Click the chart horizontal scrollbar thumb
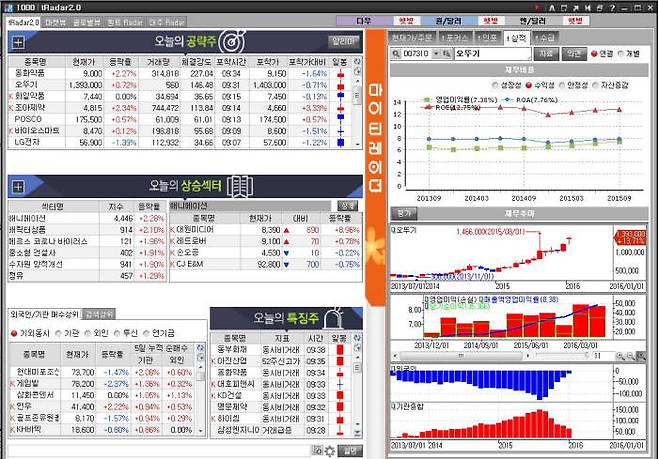 pyautogui.click(x=461, y=356)
